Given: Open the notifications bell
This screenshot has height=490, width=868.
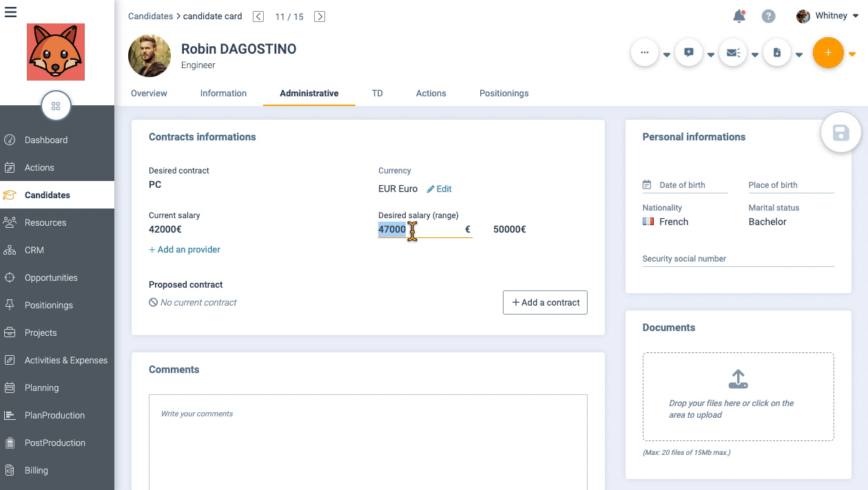Looking at the screenshot, I should tap(739, 16).
